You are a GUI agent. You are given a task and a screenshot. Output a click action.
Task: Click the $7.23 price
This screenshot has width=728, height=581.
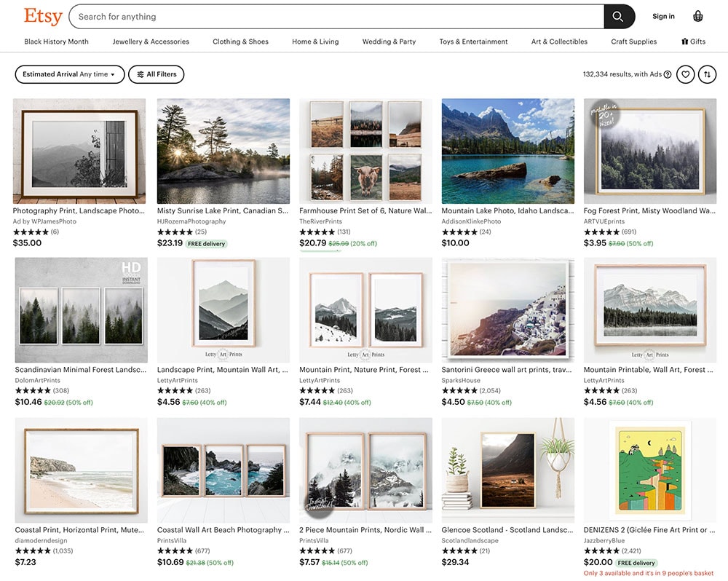tap(25, 562)
